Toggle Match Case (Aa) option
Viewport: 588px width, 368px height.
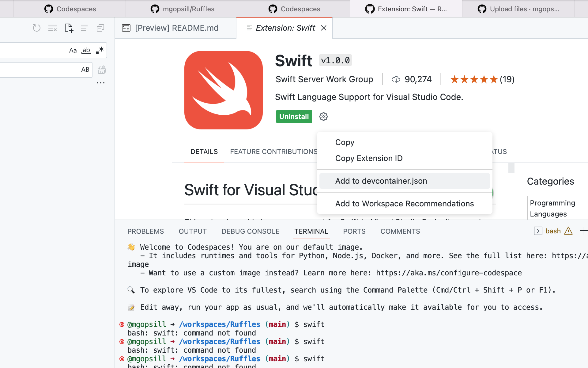click(73, 50)
